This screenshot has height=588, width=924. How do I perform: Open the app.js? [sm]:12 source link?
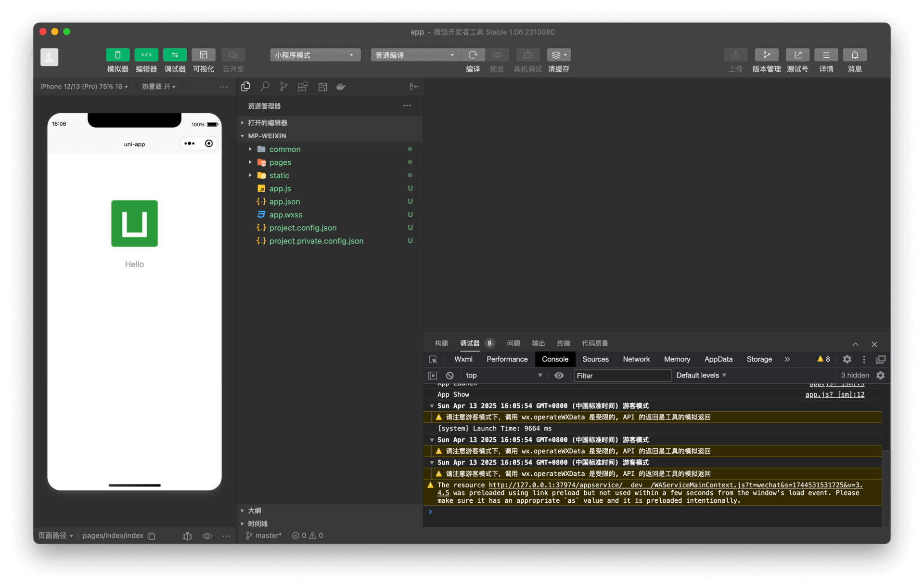(834, 394)
